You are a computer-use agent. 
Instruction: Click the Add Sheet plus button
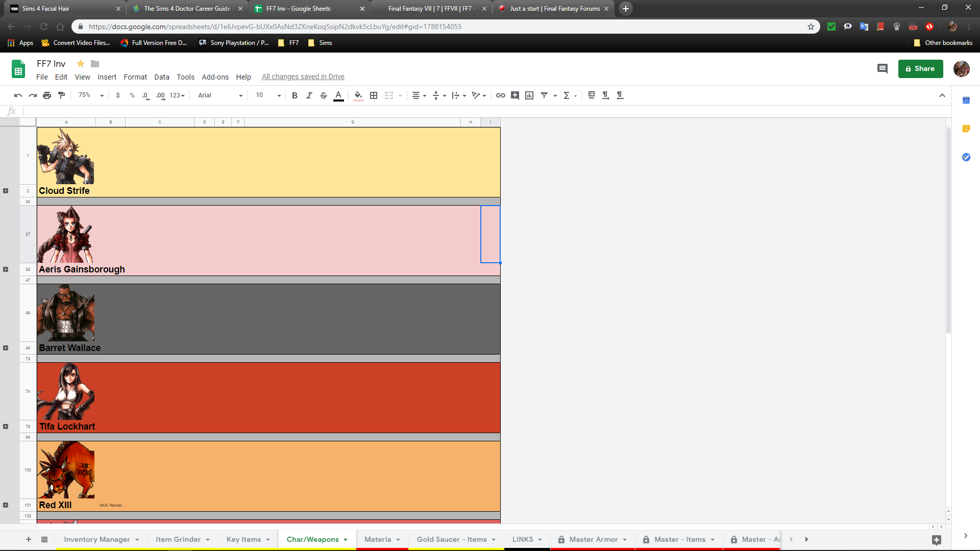pos(29,539)
